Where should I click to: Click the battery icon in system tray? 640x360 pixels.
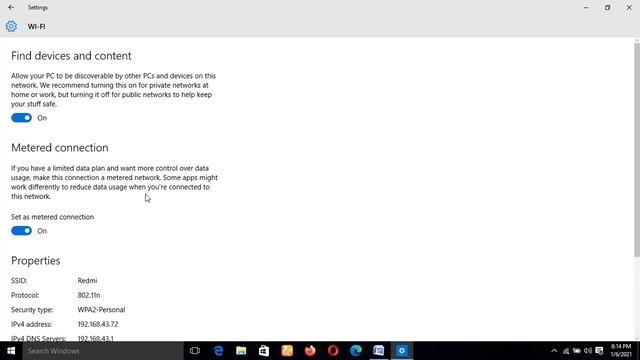click(x=577, y=351)
